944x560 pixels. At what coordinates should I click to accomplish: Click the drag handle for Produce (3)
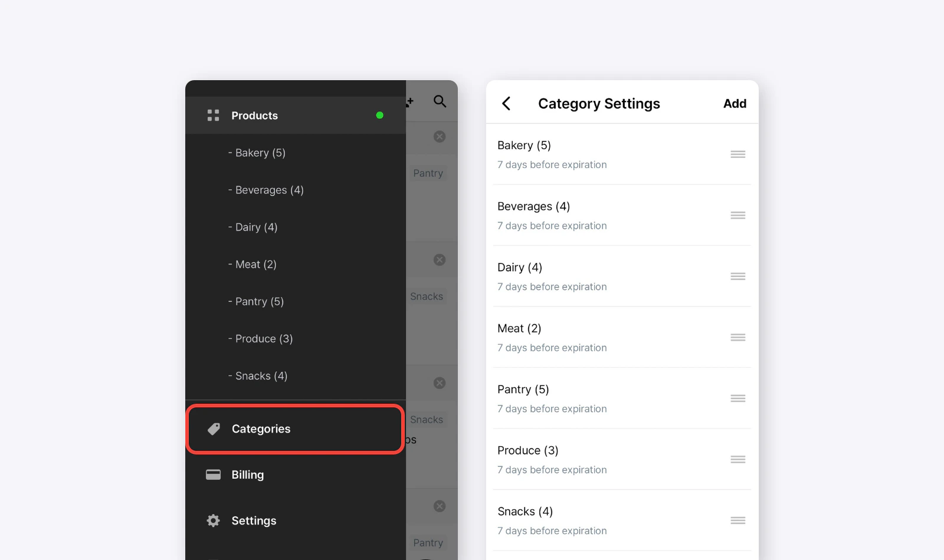coord(737,459)
